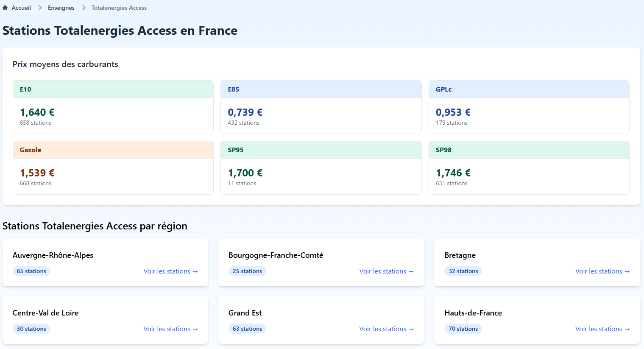Viewport: 644px width, 349px height.
Task: Open Auvergne-Rhône-Alpes 'Voir les stations' link
Action: pyautogui.click(x=170, y=271)
